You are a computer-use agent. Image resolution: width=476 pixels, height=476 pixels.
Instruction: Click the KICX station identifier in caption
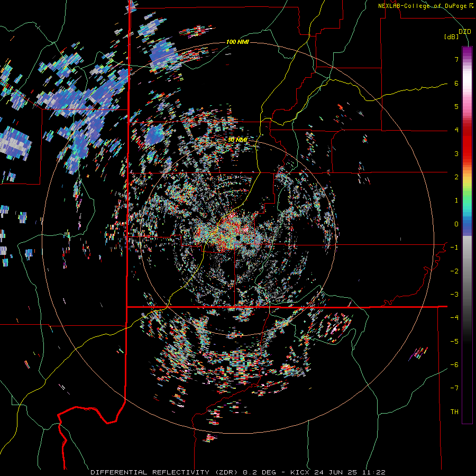pyautogui.click(x=300, y=472)
